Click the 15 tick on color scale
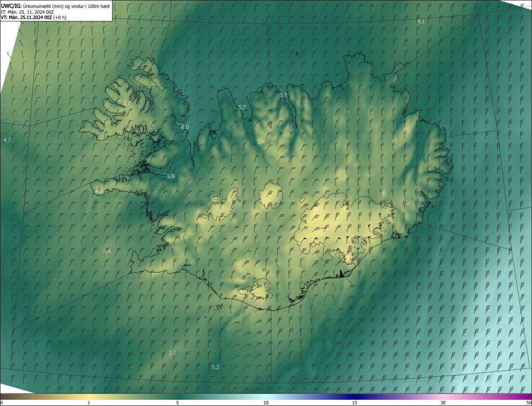 tap(355, 403)
